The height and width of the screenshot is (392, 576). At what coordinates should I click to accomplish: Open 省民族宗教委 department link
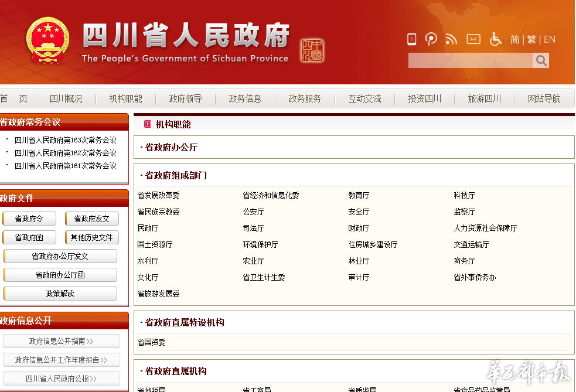click(158, 212)
